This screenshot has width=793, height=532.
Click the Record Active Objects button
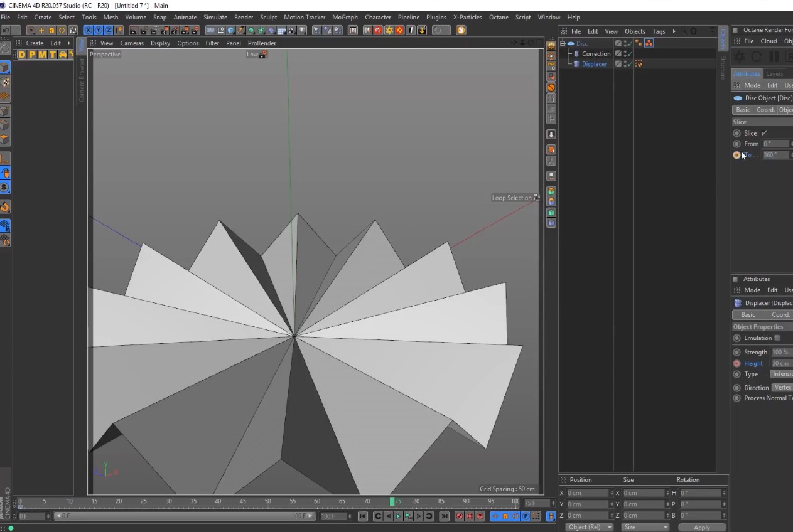[x=460, y=516]
